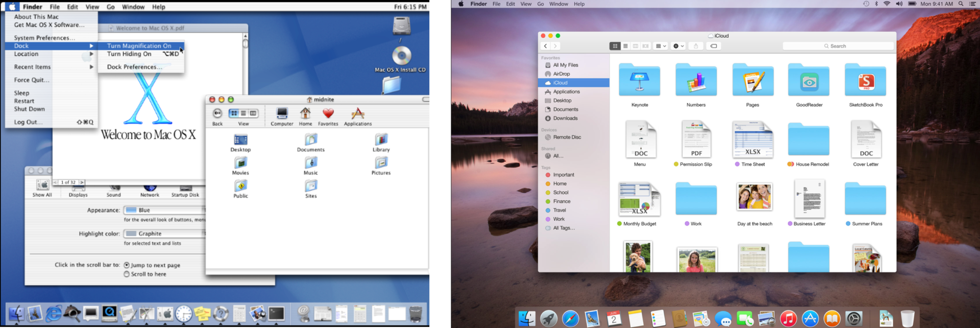This screenshot has width=980, height=328.
Task: Click the Share button in iCloud toolbar
Action: point(696,46)
